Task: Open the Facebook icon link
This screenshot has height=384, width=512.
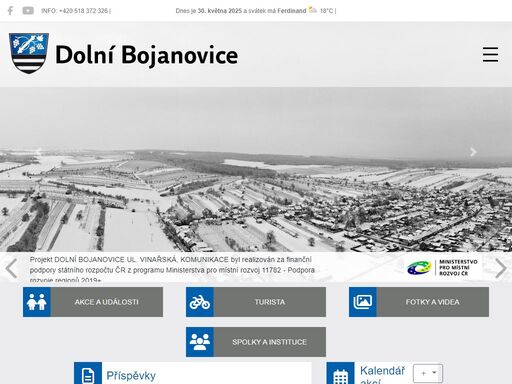Action: pyautogui.click(x=10, y=11)
